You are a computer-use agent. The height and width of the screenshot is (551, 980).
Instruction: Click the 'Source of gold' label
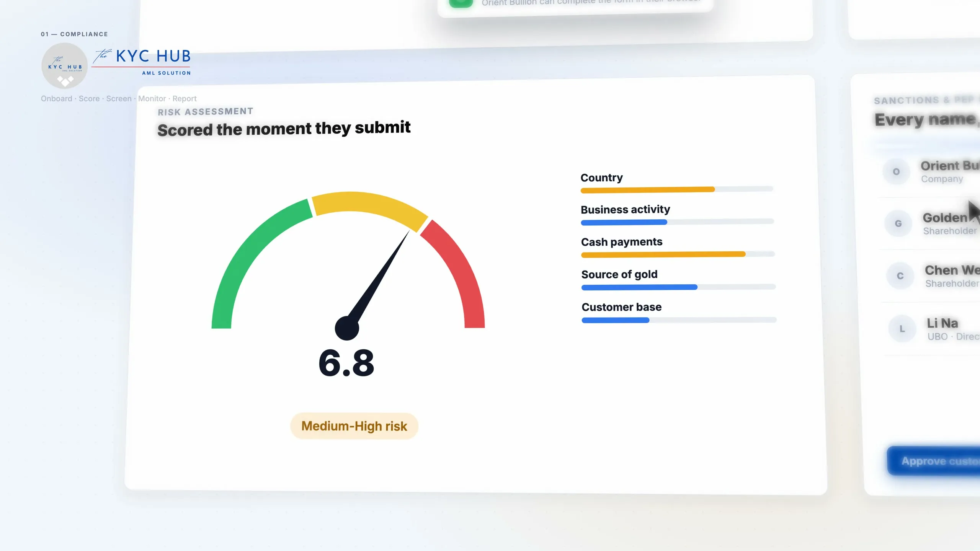pos(619,274)
